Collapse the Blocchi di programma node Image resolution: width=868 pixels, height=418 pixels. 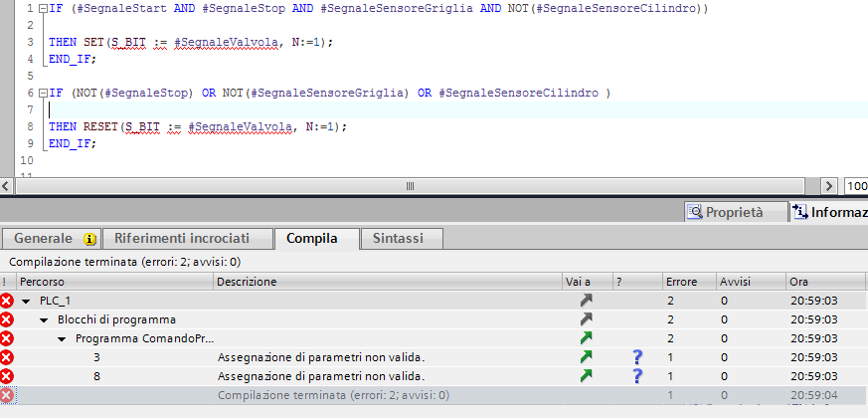point(44,319)
